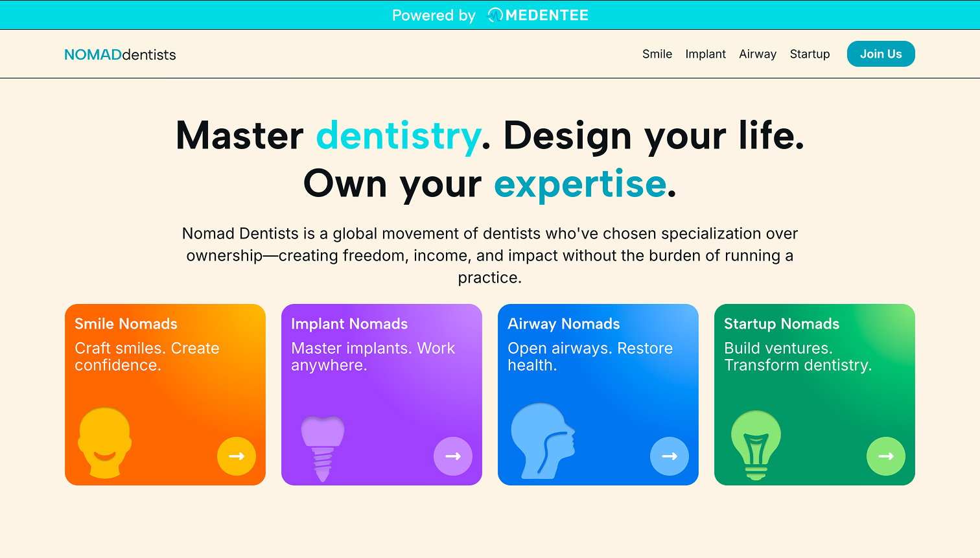Click the green arrow on Startup Nomads card

coord(886,456)
